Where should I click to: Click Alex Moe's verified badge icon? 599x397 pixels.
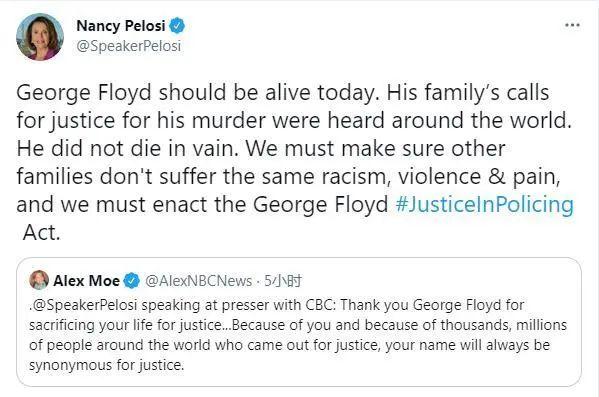coord(132,281)
